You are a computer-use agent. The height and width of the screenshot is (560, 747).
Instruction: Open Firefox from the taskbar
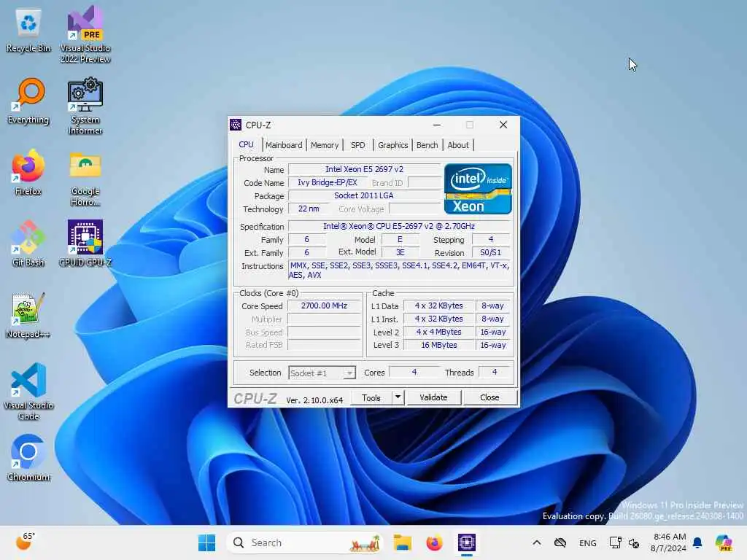tap(434, 542)
